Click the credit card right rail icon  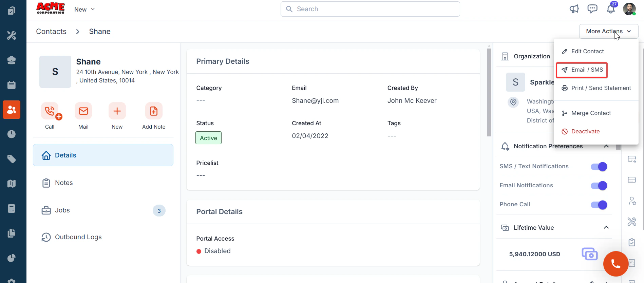coord(632,180)
